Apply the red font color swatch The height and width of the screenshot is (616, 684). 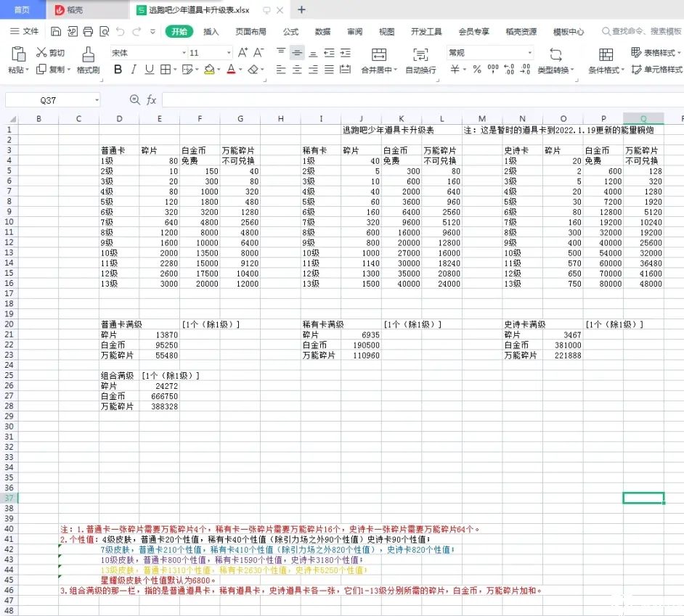(x=231, y=70)
